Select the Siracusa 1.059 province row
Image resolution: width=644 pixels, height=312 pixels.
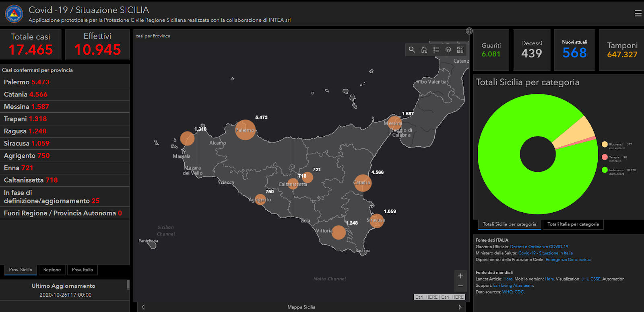tap(65, 144)
